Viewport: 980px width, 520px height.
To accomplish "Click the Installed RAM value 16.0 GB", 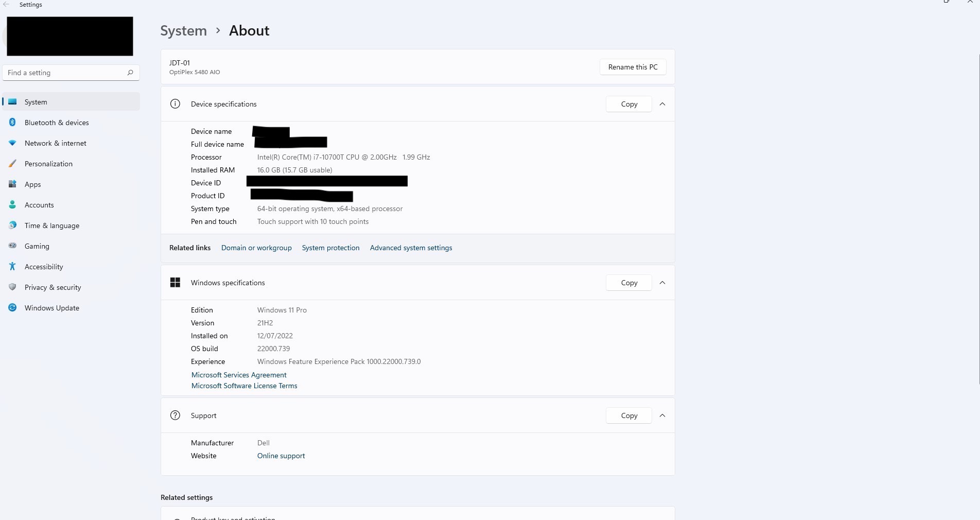I will [294, 170].
